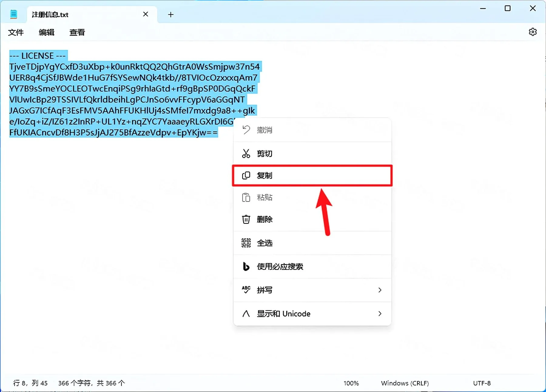Click the Bing logo icon in menu

coord(246,266)
